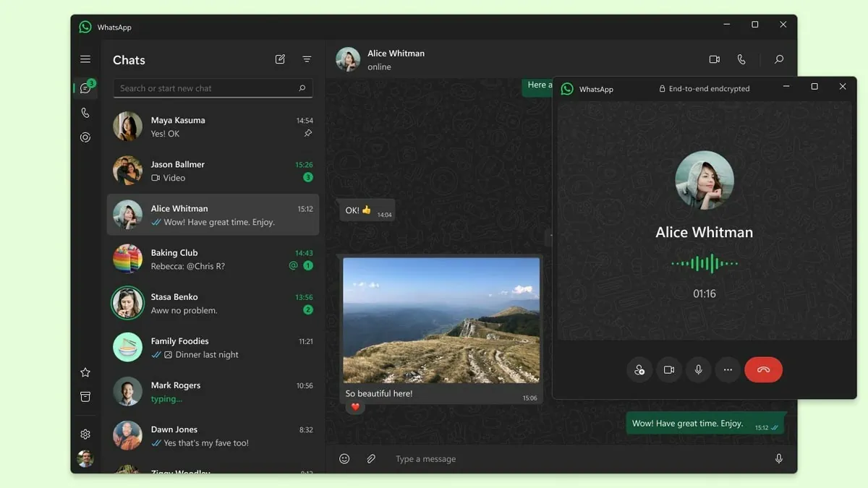Start video call with Alice Whitman from header
The height and width of the screenshot is (488, 868).
tap(715, 59)
